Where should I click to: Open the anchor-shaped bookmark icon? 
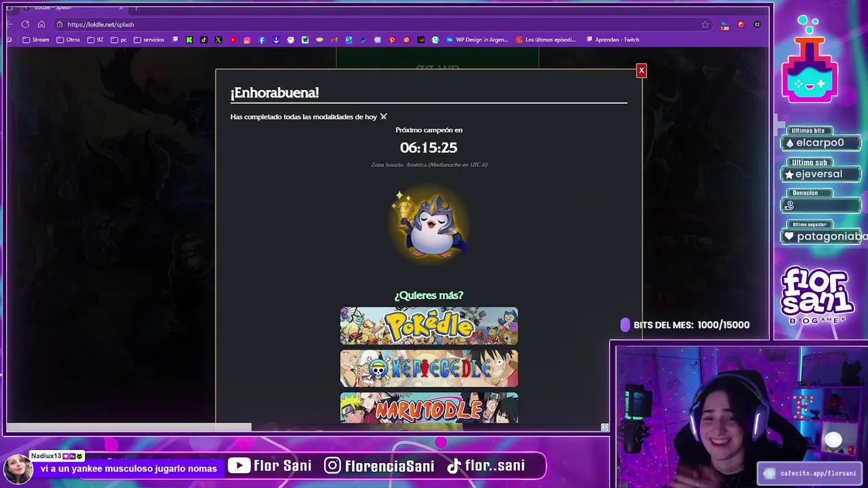[276, 40]
